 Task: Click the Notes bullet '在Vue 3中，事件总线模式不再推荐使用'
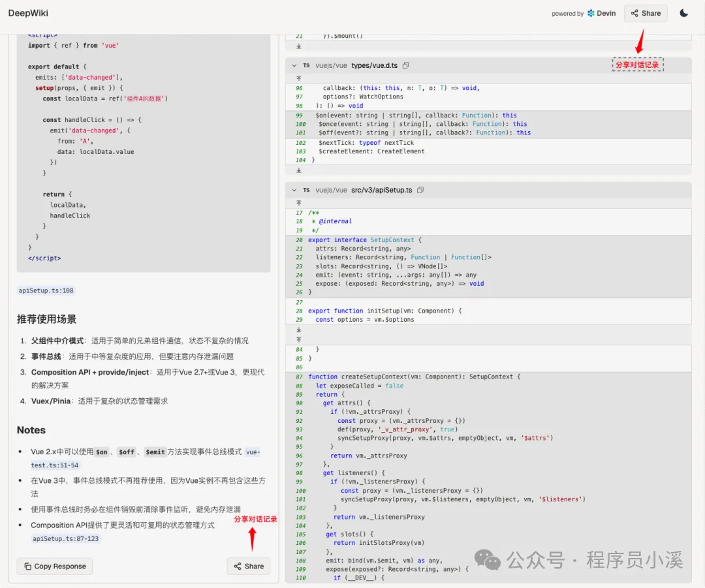[x=148, y=487]
